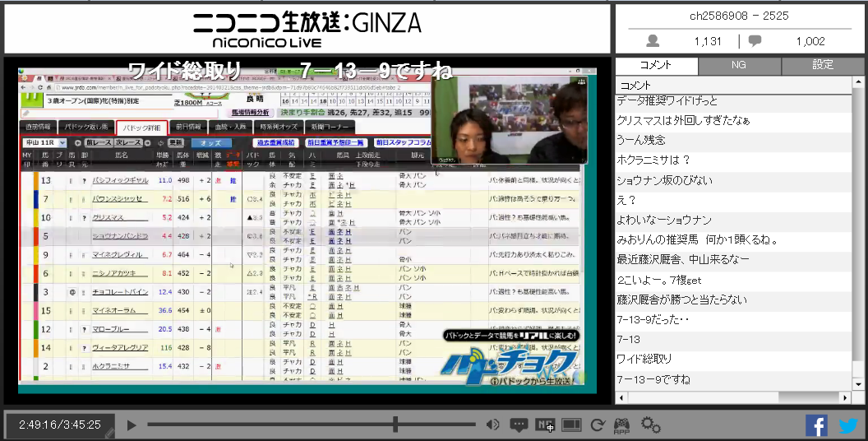Play the paused broadcast video
This screenshot has width=868, height=441.
(132, 425)
